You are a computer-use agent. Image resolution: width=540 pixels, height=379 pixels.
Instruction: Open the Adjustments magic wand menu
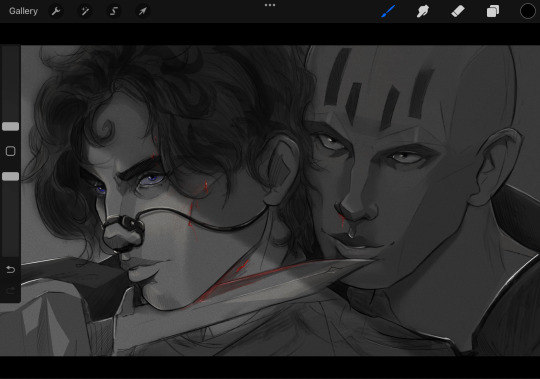[85, 11]
